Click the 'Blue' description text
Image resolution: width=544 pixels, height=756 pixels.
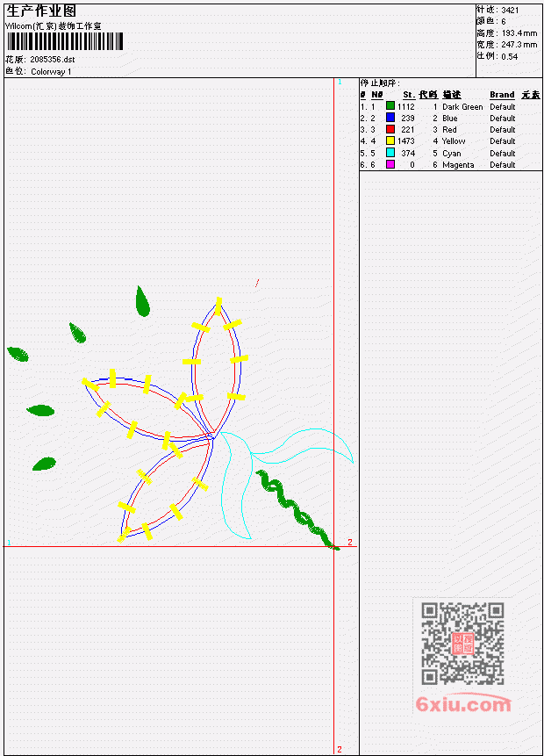449,119
